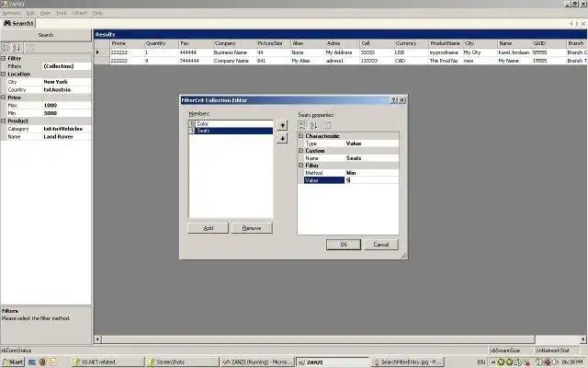Click the row selector arrow of first result
This screenshot has height=368, width=588.
pos(98,52)
